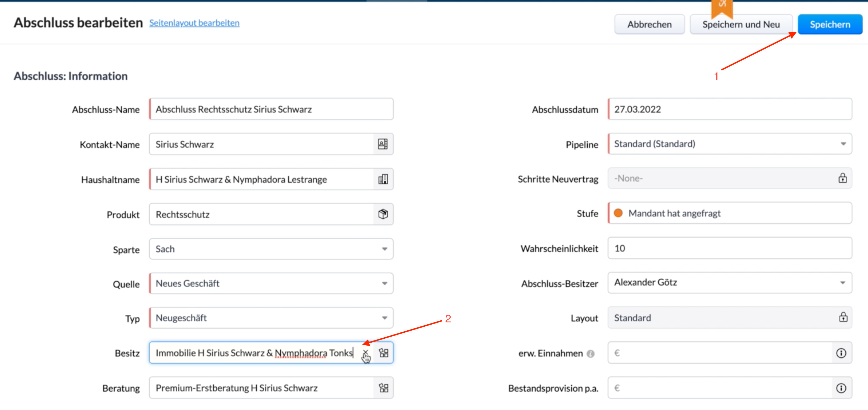Click info icon in erw. Einnahmen field

(x=841, y=353)
